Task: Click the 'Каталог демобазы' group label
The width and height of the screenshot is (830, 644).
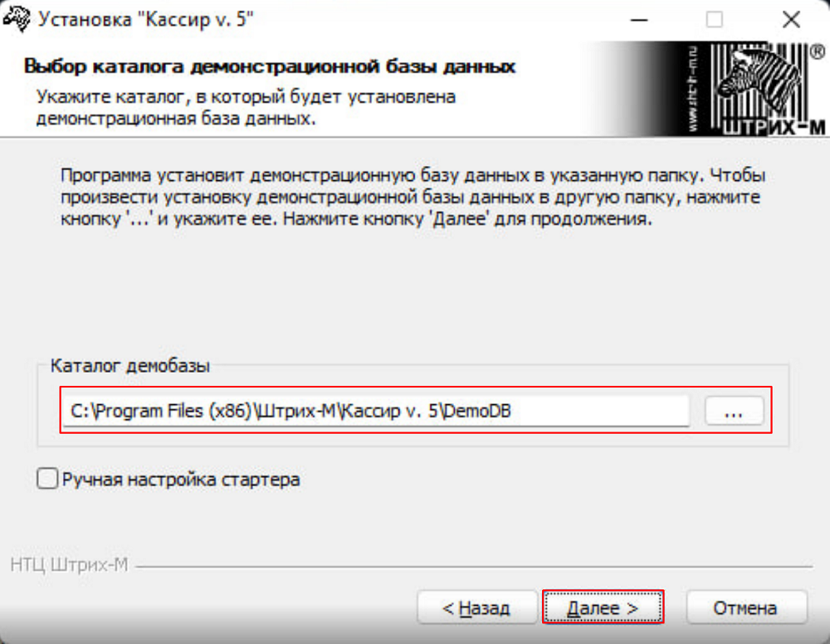Action: [x=130, y=366]
